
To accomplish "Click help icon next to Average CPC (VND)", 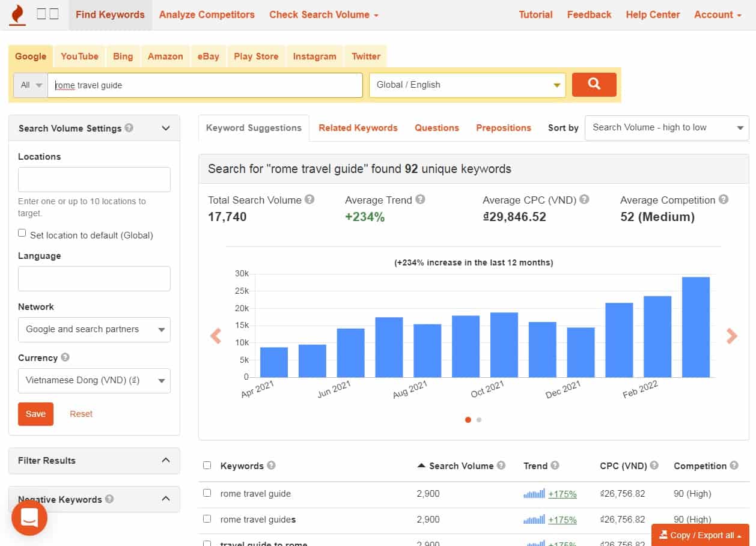I will pos(584,199).
